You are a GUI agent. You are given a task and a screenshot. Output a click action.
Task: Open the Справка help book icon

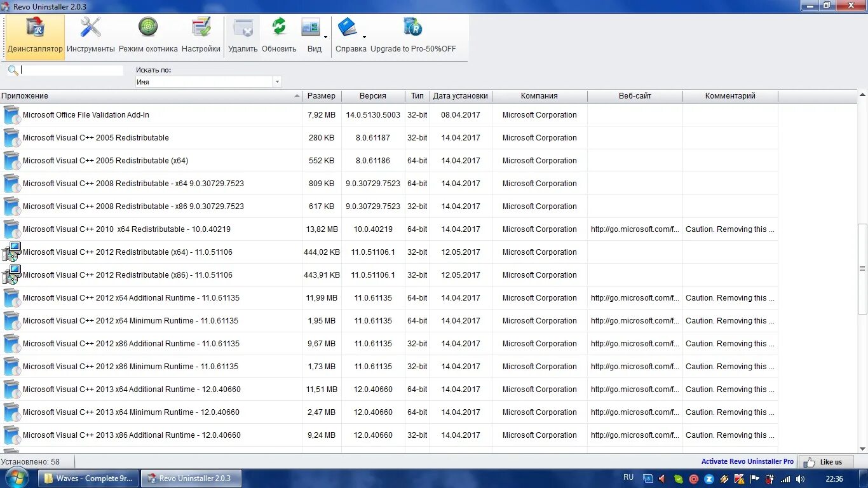point(348,27)
